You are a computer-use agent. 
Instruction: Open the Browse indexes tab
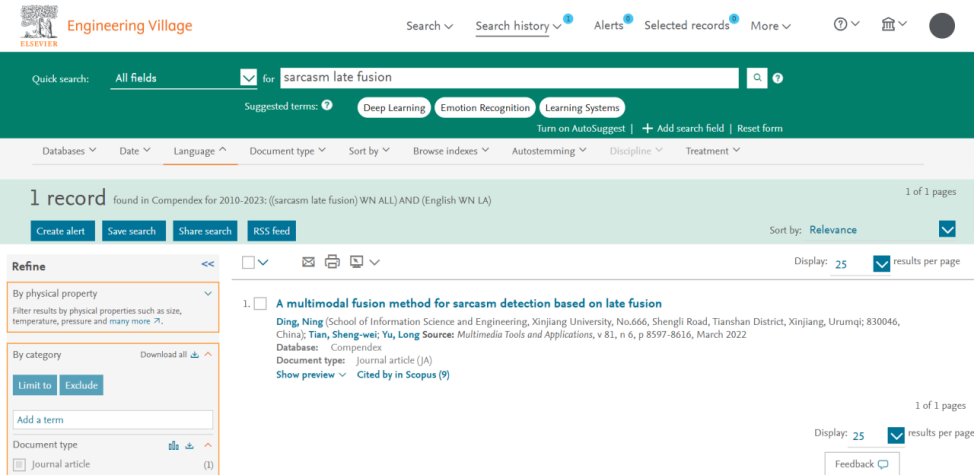[451, 151]
